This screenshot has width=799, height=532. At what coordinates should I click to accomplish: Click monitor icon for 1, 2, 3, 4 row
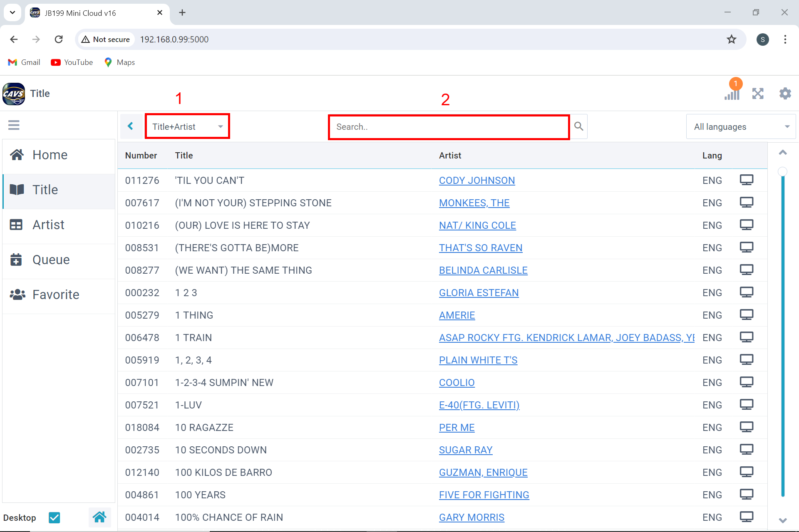tap(747, 360)
